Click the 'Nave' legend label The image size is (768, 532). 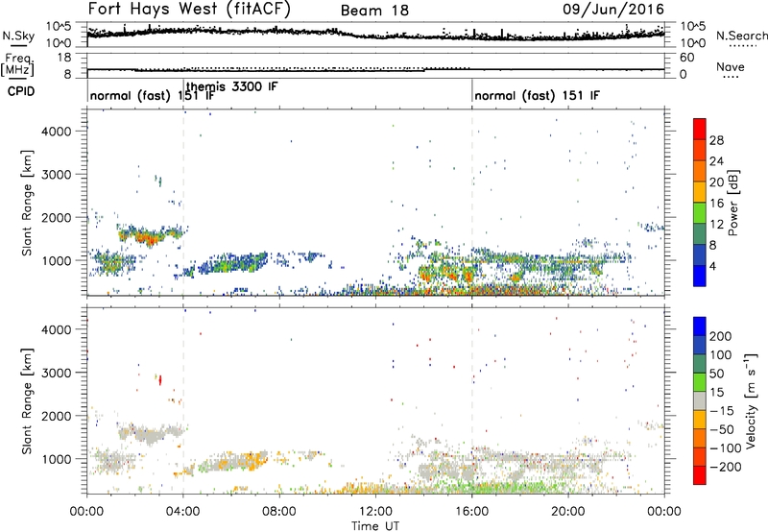[731, 67]
